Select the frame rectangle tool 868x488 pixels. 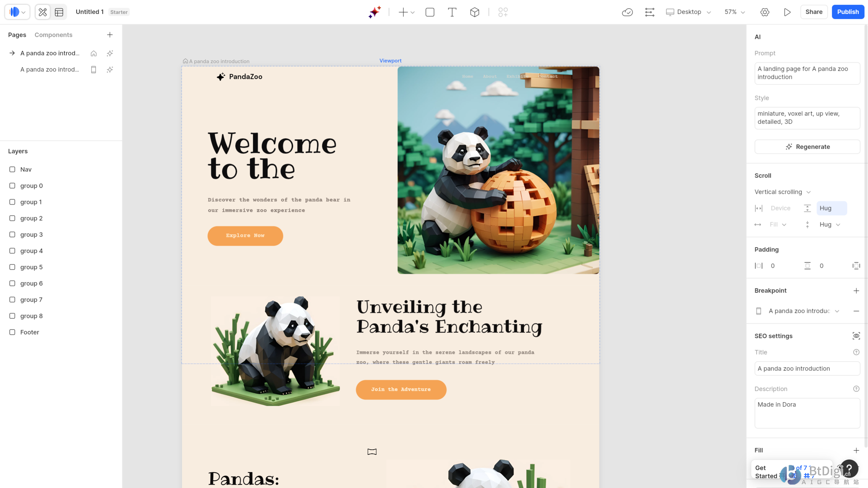(430, 12)
